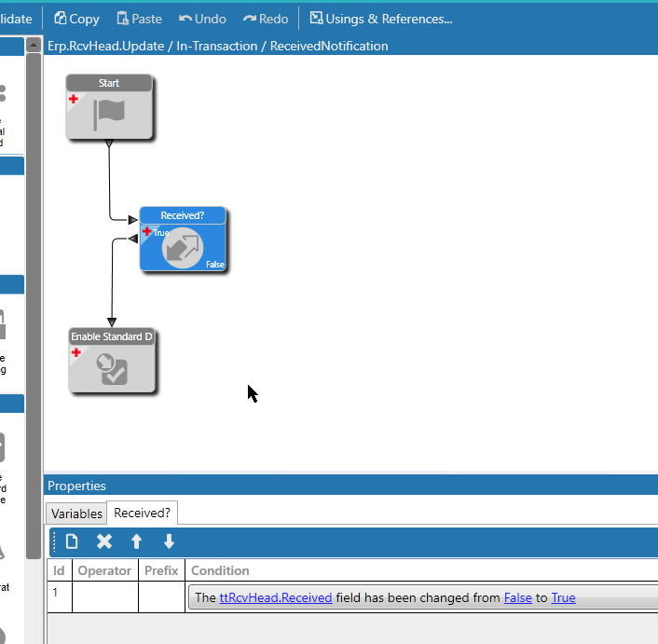Image resolution: width=658 pixels, height=644 pixels.
Task: Move condition row down
Action: [169, 541]
